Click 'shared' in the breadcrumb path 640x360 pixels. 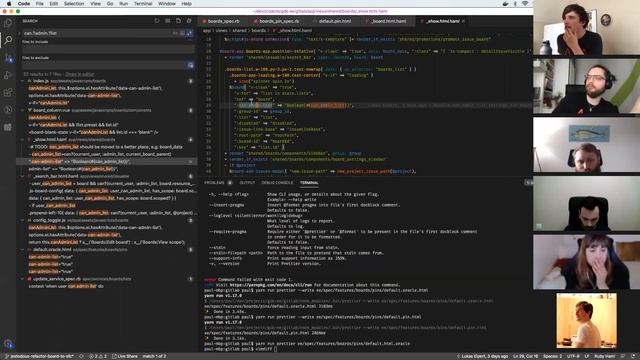(240, 30)
